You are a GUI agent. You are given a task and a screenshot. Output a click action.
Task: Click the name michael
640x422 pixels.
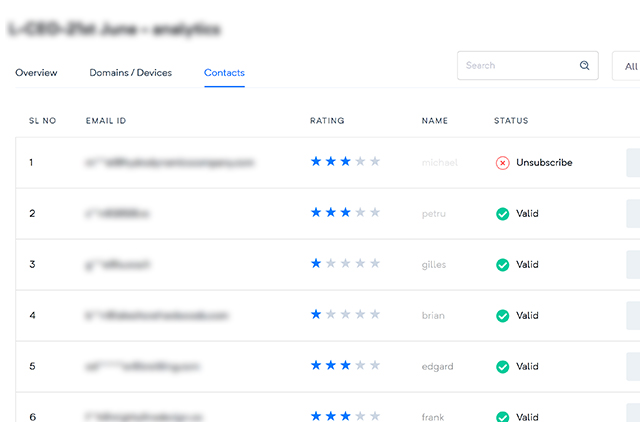(x=440, y=163)
